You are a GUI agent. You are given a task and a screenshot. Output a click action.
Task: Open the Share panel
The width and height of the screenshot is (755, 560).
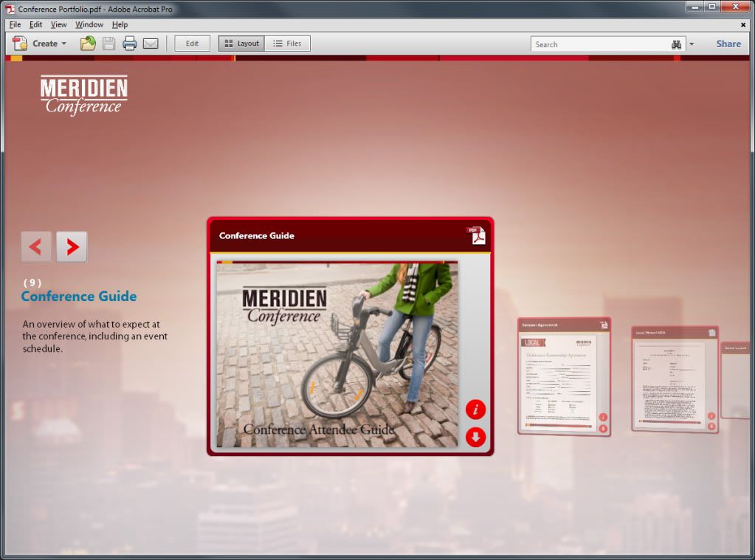point(728,44)
